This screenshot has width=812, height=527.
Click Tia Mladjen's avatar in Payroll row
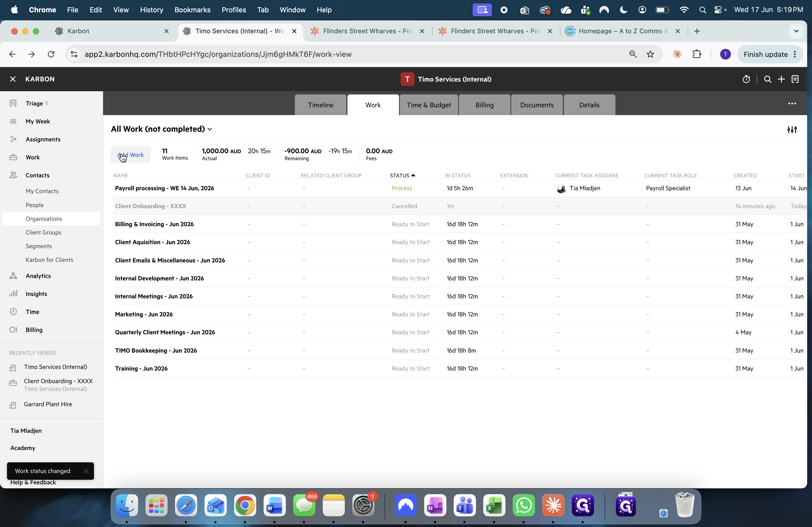[x=561, y=188]
